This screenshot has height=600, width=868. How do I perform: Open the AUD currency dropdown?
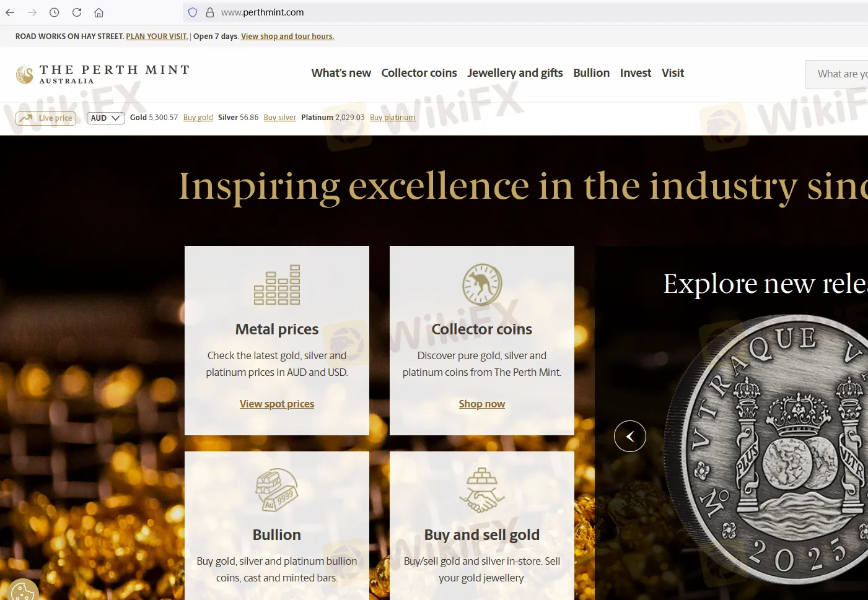click(105, 118)
